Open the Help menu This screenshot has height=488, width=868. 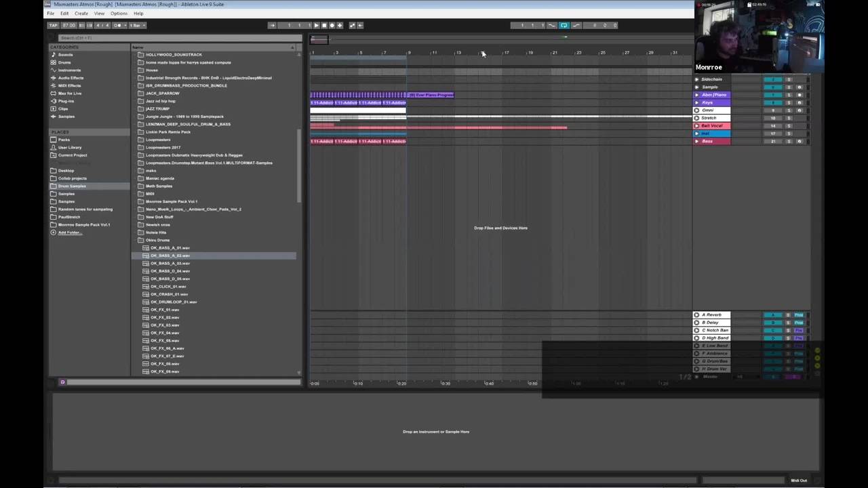tap(138, 14)
